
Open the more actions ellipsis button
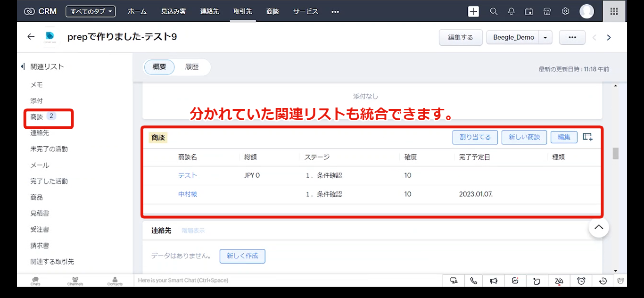572,37
